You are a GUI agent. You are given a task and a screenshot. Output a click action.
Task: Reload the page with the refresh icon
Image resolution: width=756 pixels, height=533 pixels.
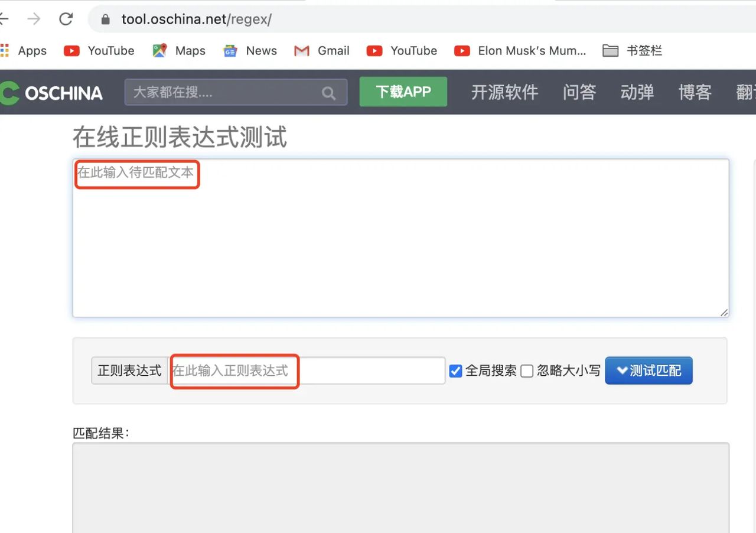[x=66, y=18]
